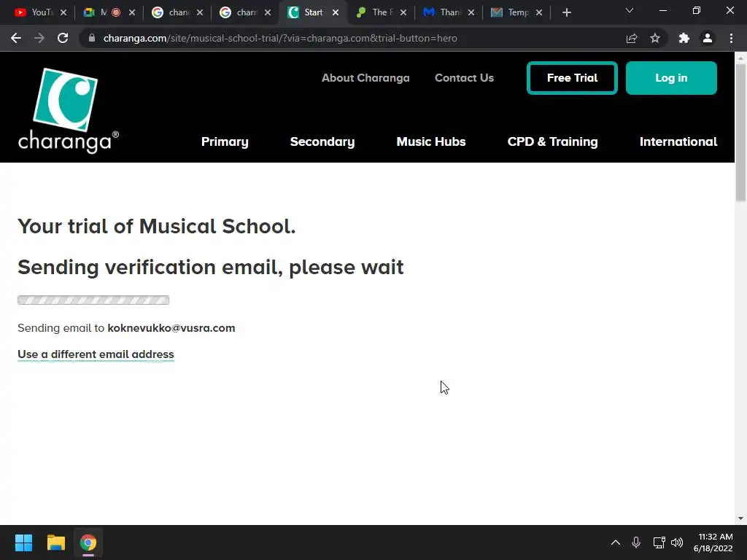Viewport: 747px width, 560px height.
Task: Close the Temp mail tab
Action: point(539,13)
